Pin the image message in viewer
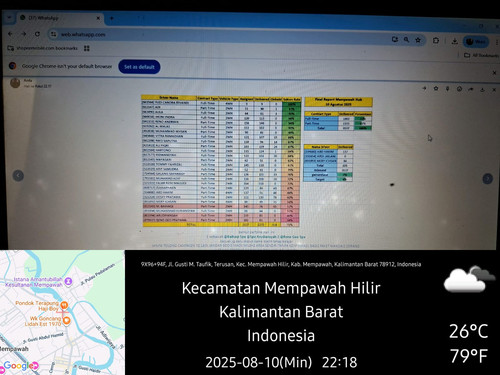This screenshot has width=500, height=375. (x=448, y=89)
